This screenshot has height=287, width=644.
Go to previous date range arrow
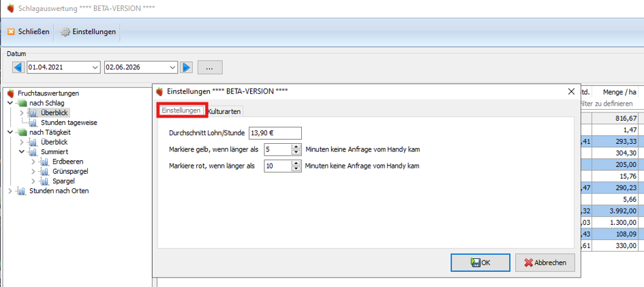pos(18,67)
